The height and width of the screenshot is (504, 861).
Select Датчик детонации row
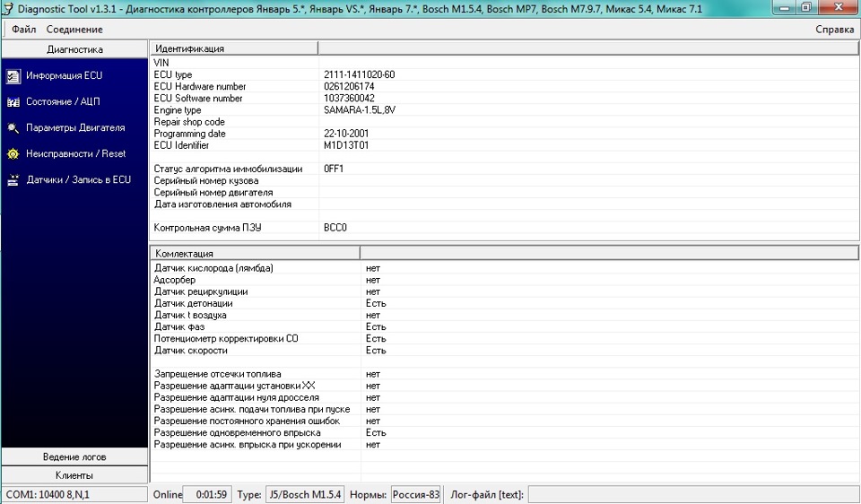click(x=504, y=304)
